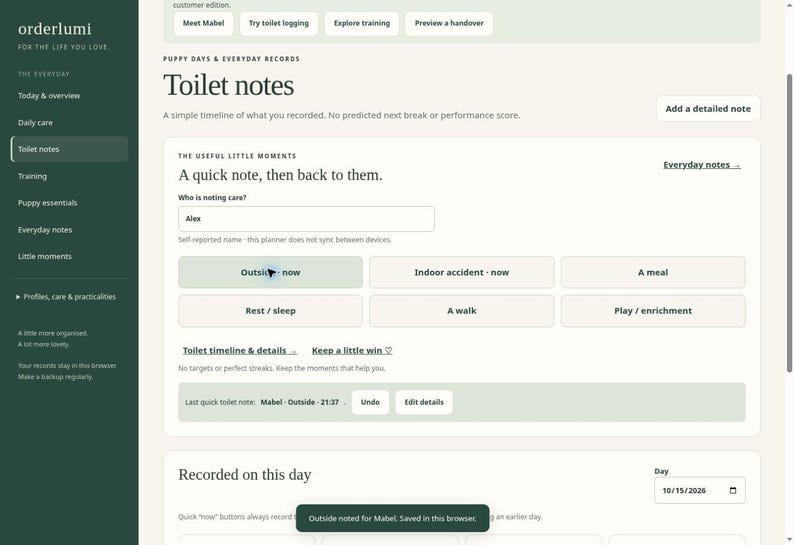Click Meet Mabel button

(204, 23)
